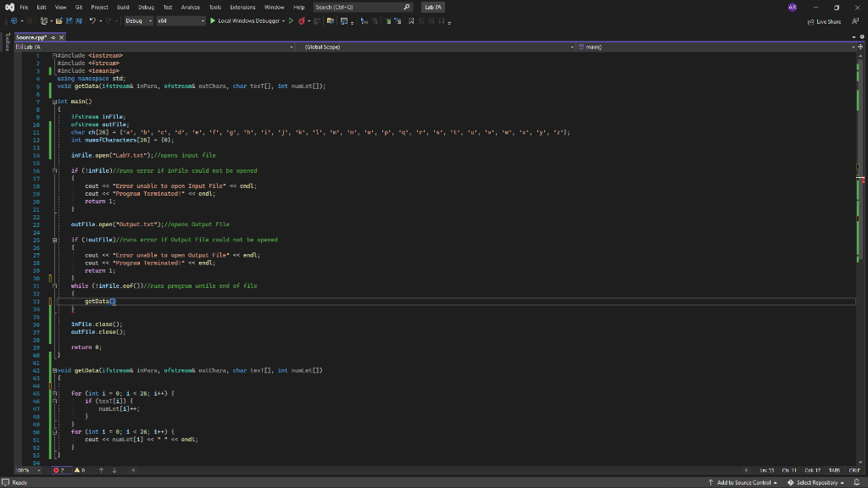Open the Build menu
Viewport: 868px width, 488px height.
[121, 7]
